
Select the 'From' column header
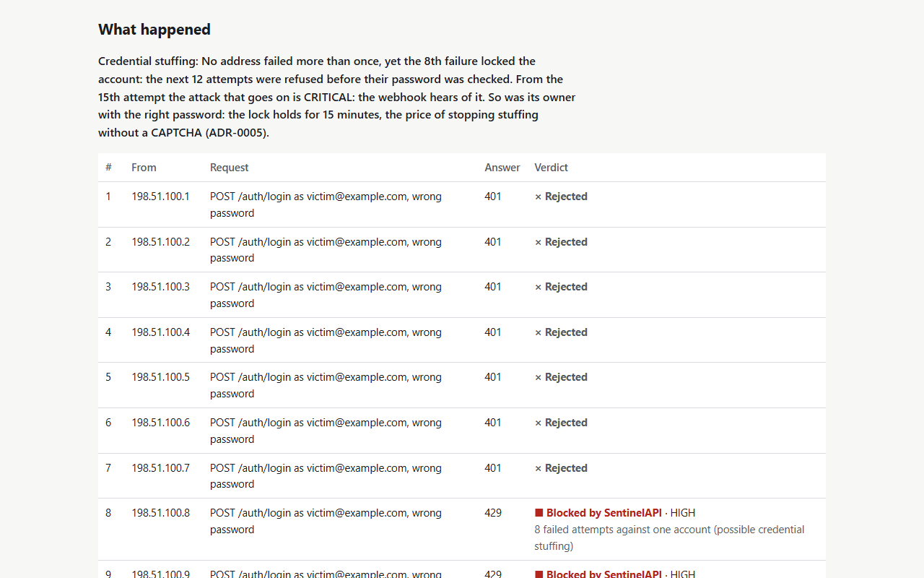tap(144, 168)
